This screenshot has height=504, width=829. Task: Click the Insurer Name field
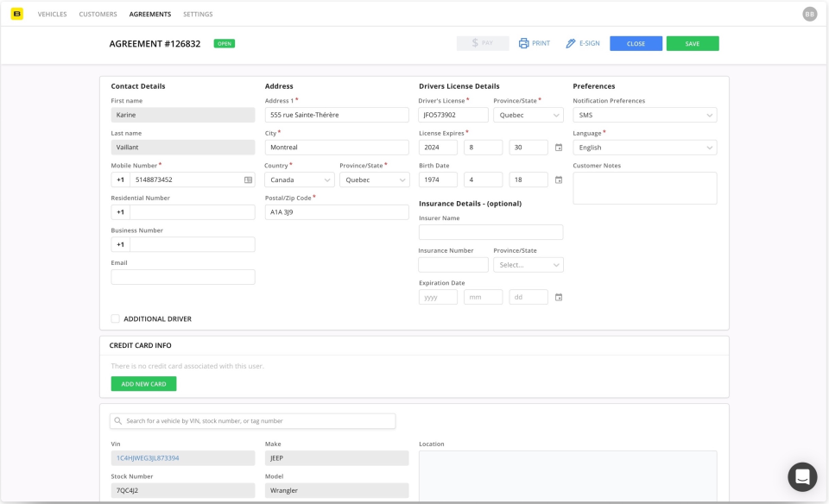(490, 232)
